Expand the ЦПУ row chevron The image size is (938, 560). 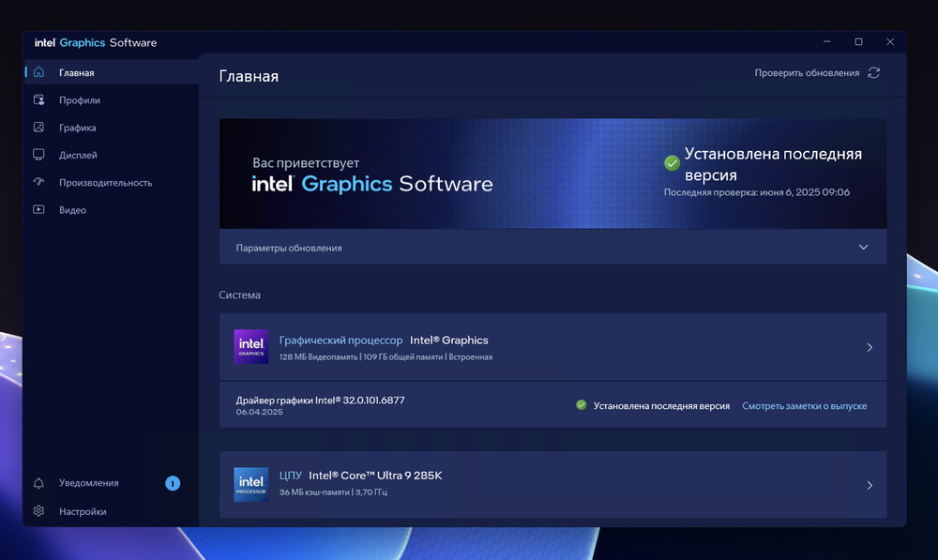870,485
